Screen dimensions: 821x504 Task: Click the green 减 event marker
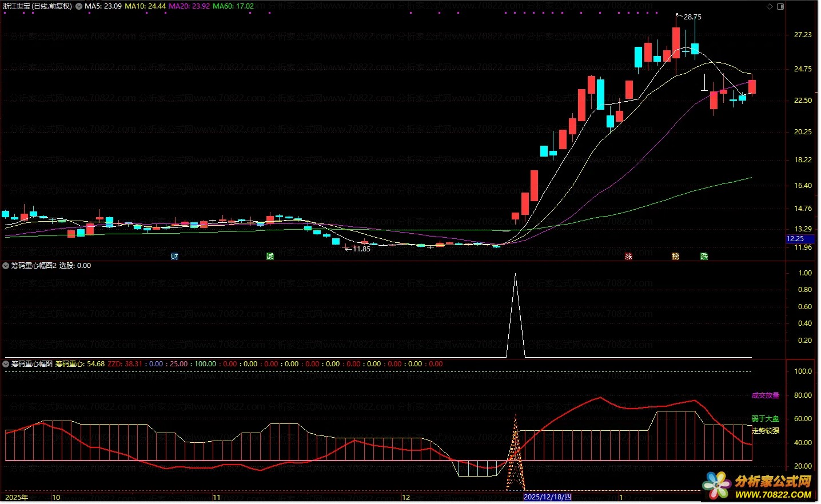(270, 257)
